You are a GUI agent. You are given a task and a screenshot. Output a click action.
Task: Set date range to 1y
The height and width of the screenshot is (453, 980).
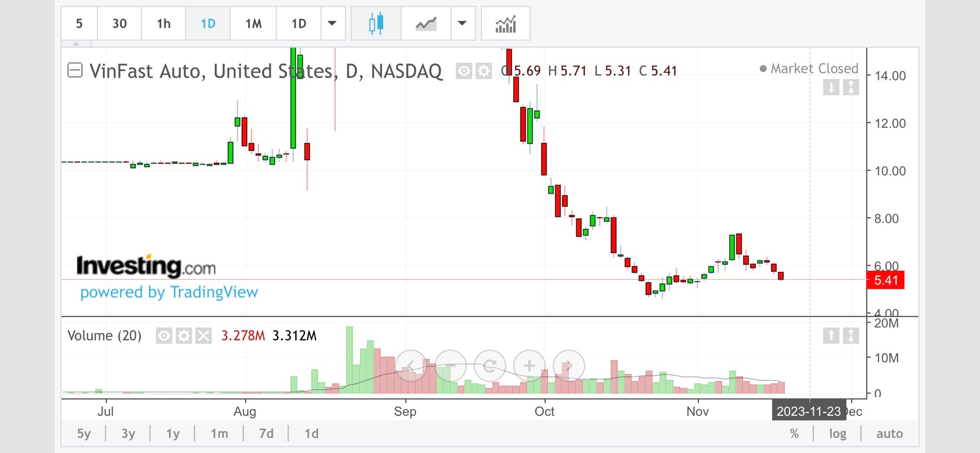tap(173, 434)
